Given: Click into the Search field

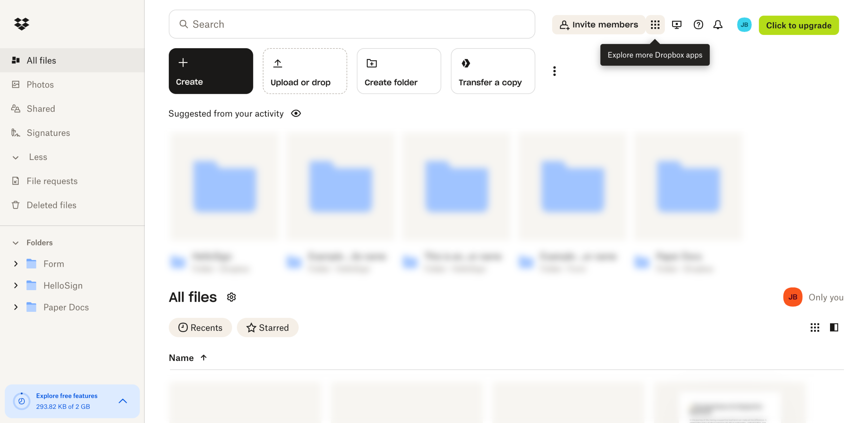Looking at the screenshot, I should pos(352,24).
